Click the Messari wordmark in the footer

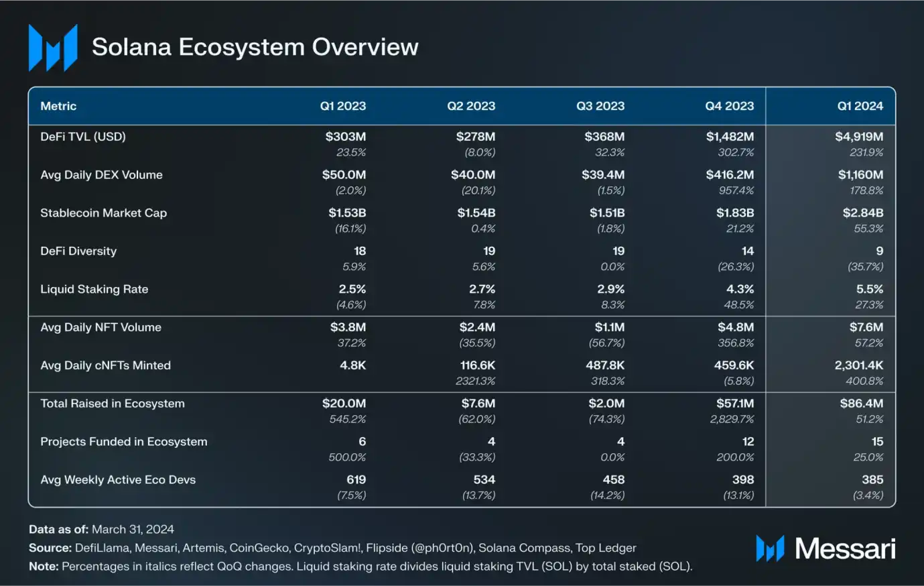845,548
